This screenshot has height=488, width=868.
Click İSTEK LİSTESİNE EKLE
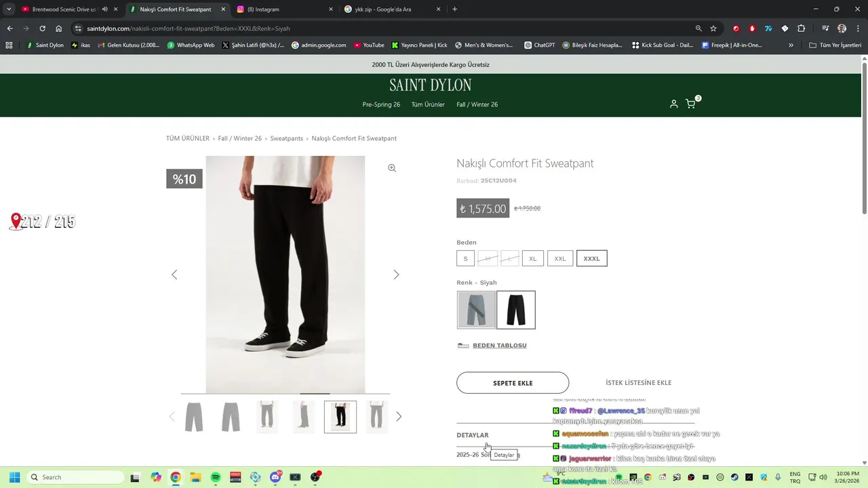point(638,383)
